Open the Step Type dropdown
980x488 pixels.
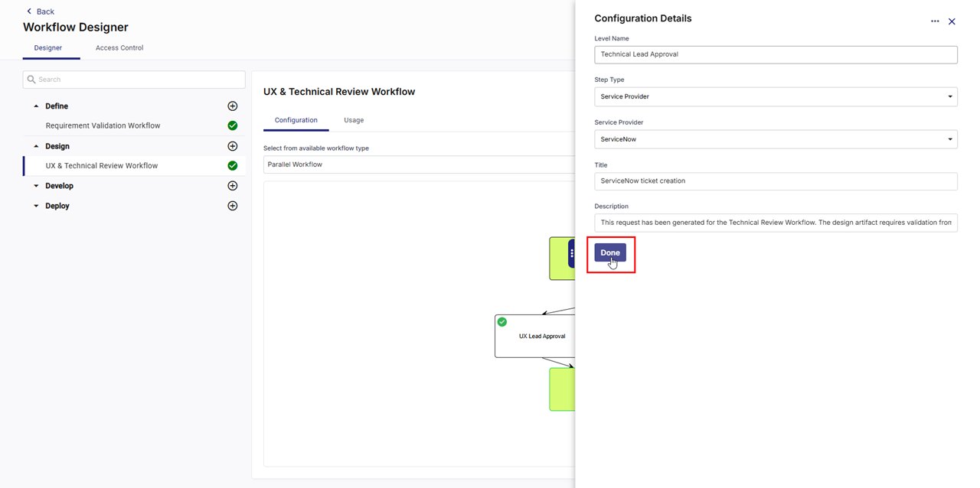776,96
